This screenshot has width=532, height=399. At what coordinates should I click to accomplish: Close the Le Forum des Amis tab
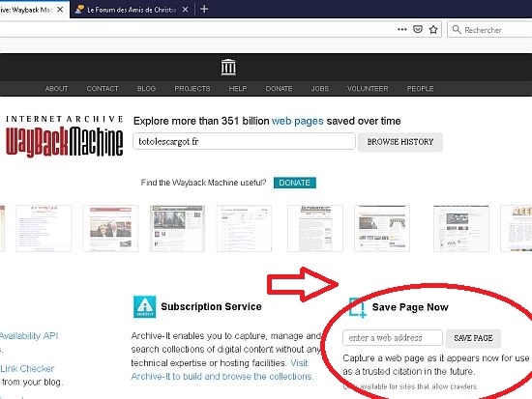pyautogui.click(x=186, y=10)
